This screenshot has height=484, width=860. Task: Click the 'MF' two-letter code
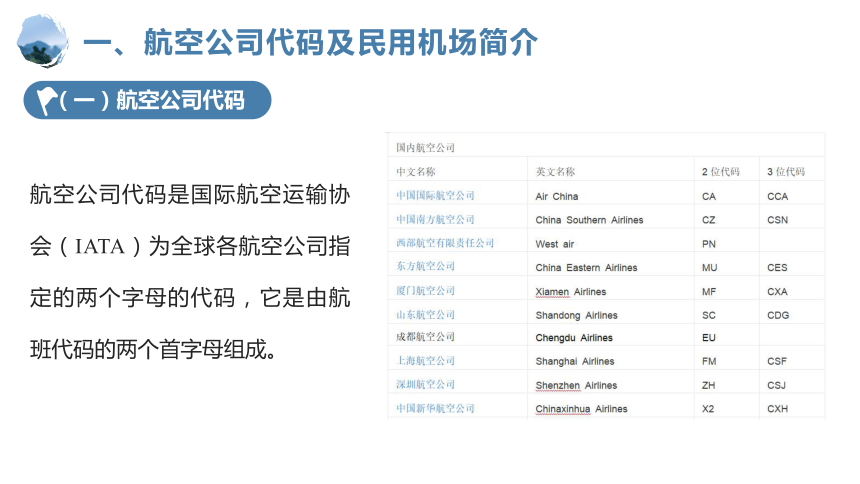click(709, 292)
